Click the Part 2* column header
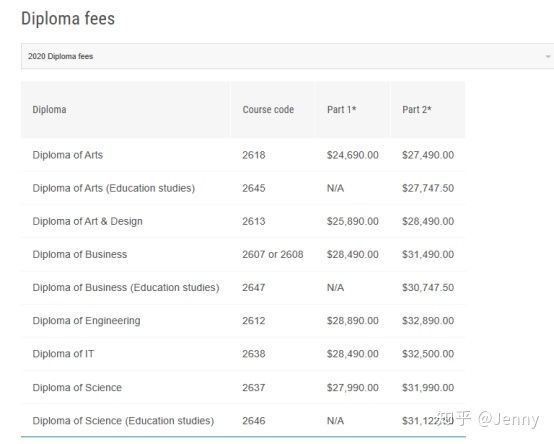 click(417, 109)
